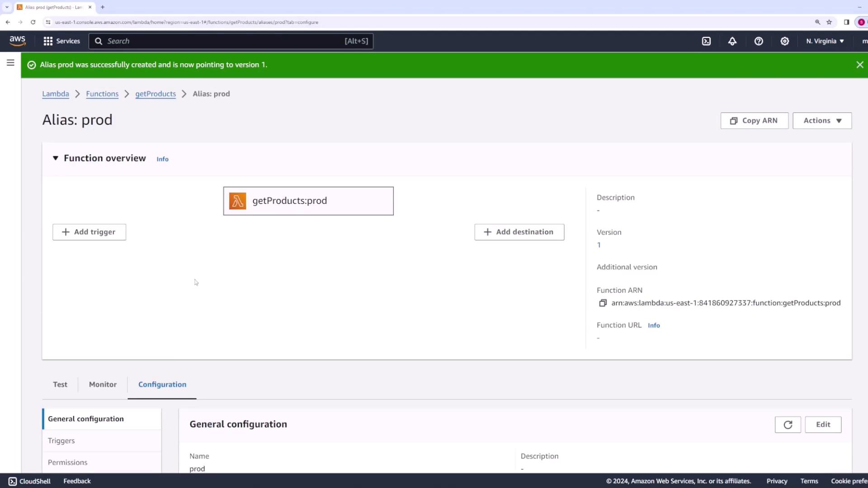Click the function ARN text
This screenshot has width=868, height=488.
726,303
